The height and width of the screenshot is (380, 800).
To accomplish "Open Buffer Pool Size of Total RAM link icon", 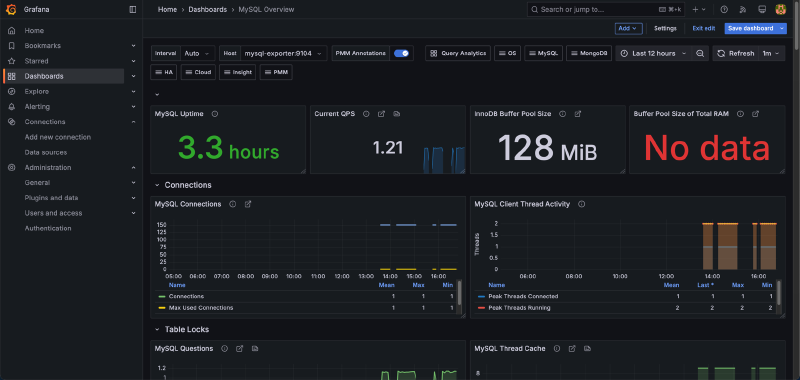I will [756, 114].
